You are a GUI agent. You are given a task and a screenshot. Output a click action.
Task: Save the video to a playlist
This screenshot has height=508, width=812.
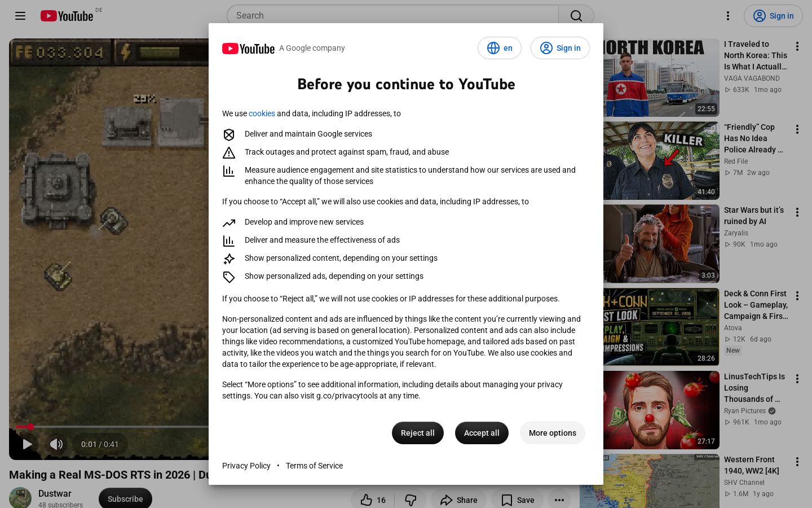pyautogui.click(x=517, y=500)
